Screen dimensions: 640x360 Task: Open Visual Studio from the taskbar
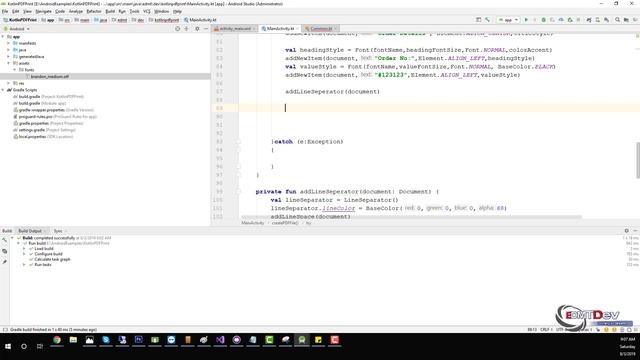[220, 340]
